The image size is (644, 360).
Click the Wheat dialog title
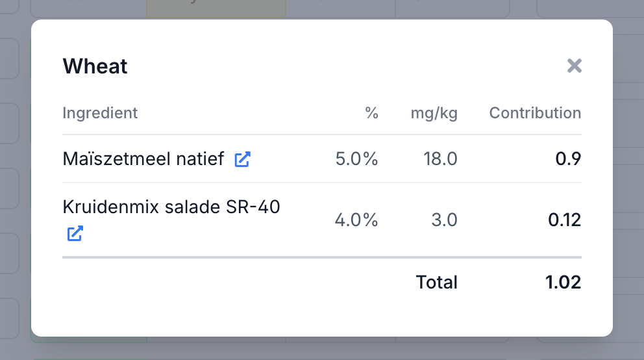95,66
